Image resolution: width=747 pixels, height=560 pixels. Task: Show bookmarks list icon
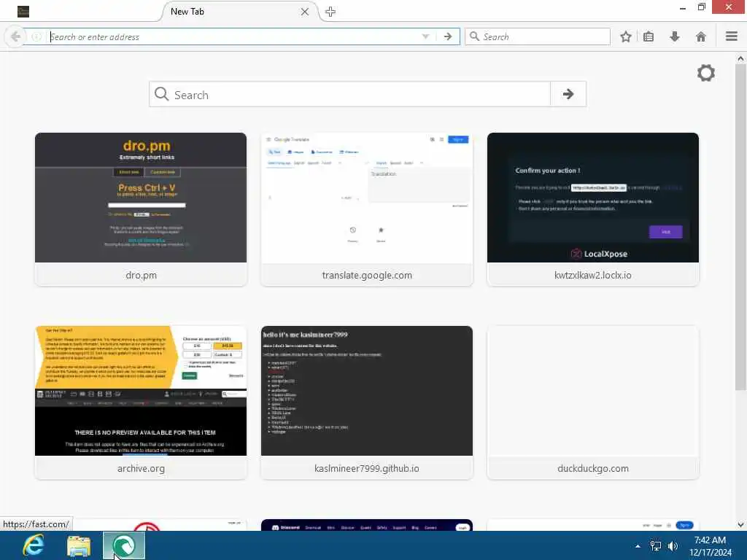(x=649, y=36)
